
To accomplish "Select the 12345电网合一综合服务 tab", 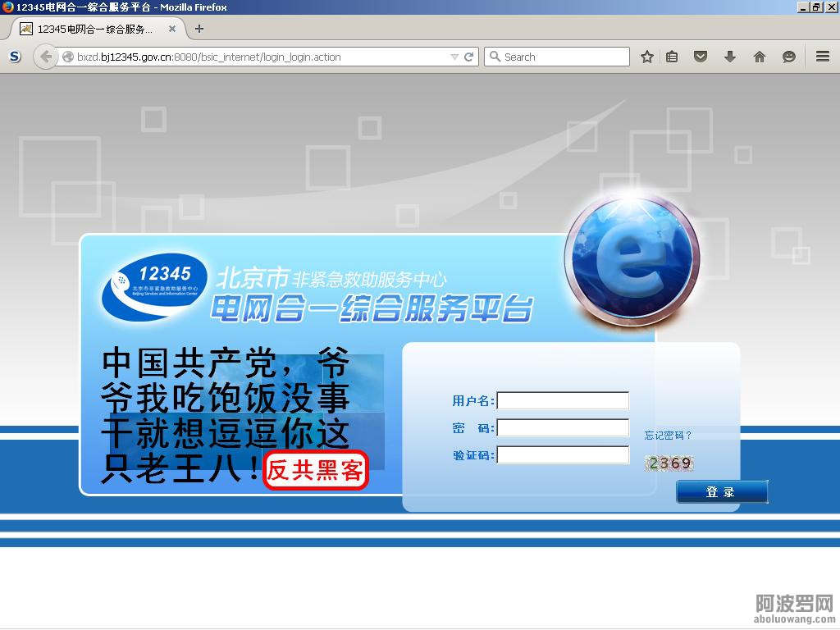I will (94, 29).
